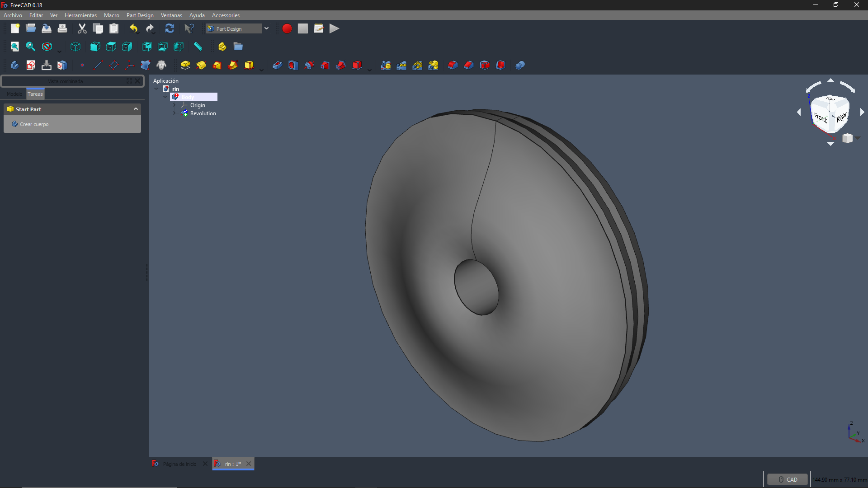Toggle the draw style icon
868x488 pixels.
pos(47,47)
